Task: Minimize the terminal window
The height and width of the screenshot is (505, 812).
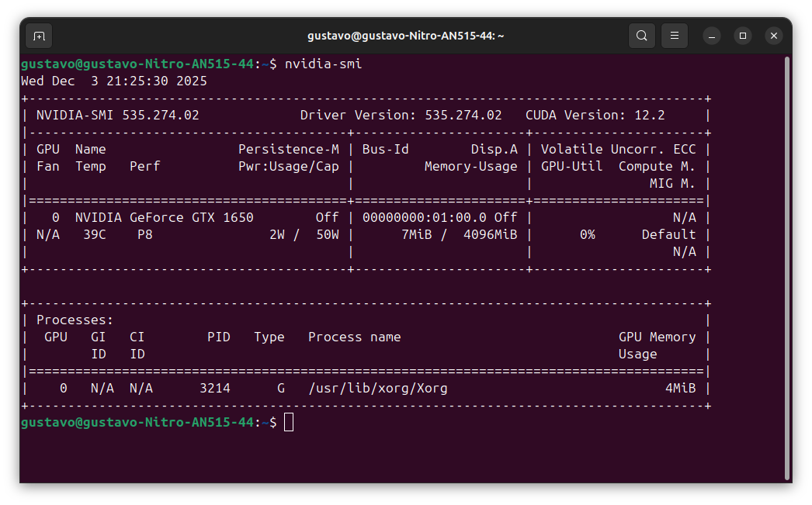Action: (x=712, y=36)
